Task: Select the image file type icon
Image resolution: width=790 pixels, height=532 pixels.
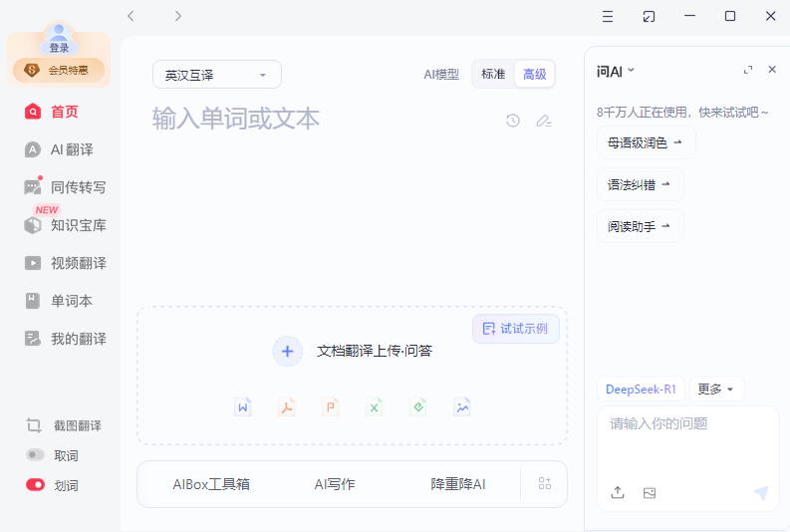Action: [x=462, y=407]
